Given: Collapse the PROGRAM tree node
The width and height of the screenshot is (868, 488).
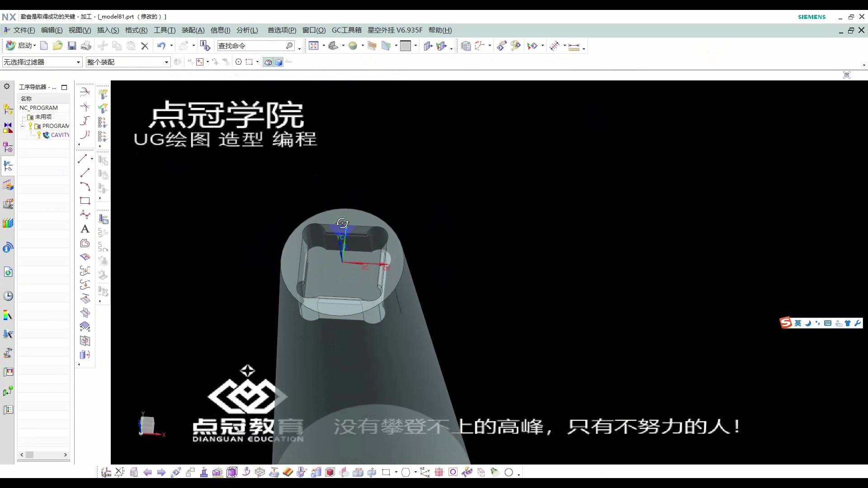Looking at the screenshot, I should coord(22,126).
